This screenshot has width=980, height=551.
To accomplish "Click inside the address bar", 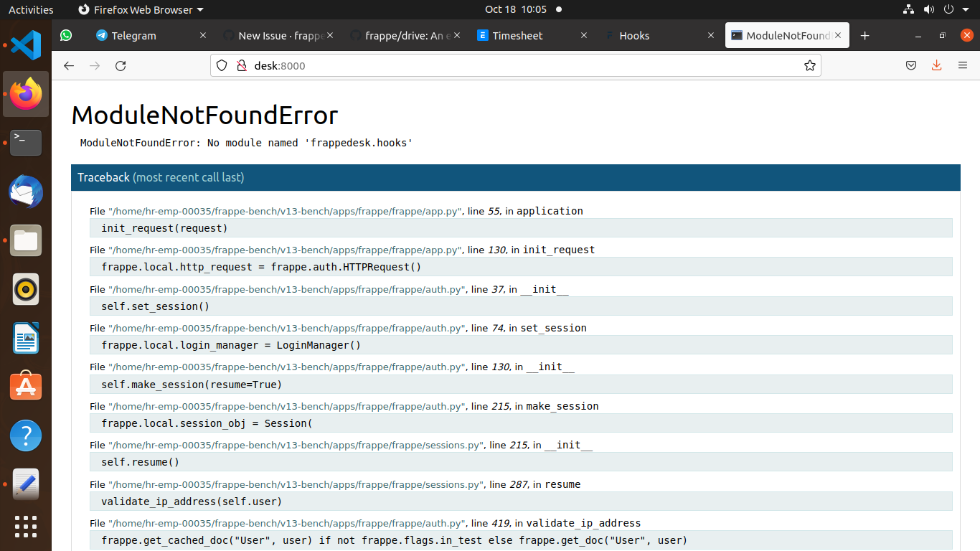I will tap(502, 65).
